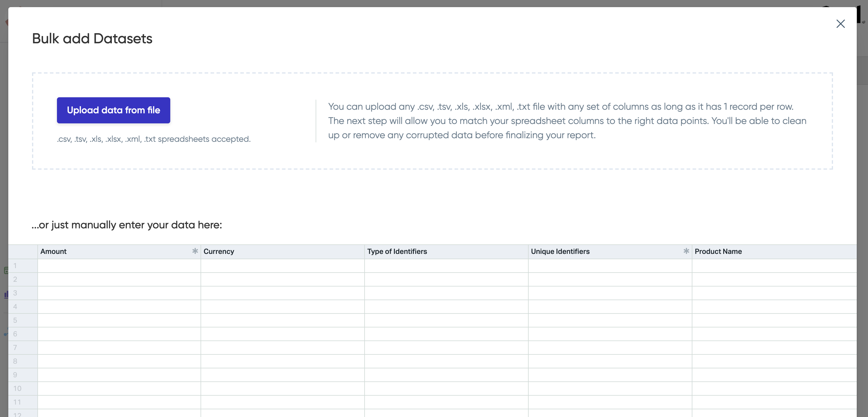The width and height of the screenshot is (868, 417).
Task: Click the Currency cell in row 2
Action: 282,279
